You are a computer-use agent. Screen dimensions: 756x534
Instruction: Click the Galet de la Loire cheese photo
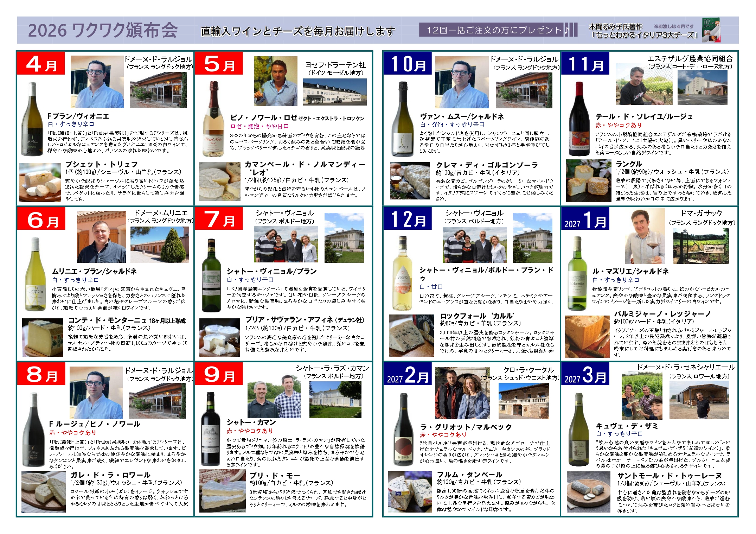(43, 491)
